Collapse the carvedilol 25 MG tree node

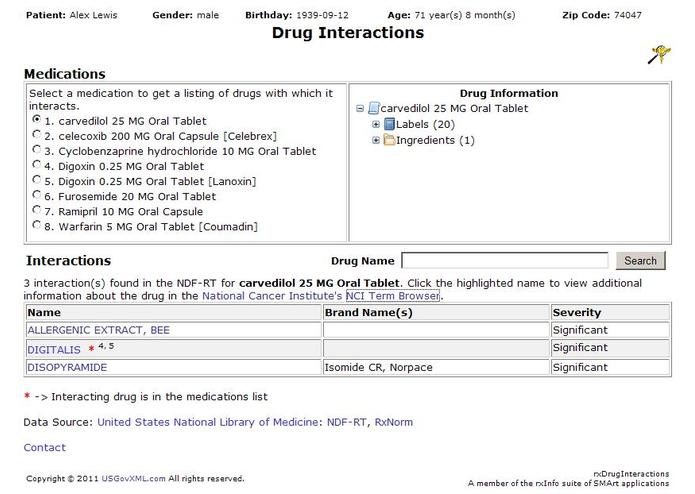click(x=360, y=109)
